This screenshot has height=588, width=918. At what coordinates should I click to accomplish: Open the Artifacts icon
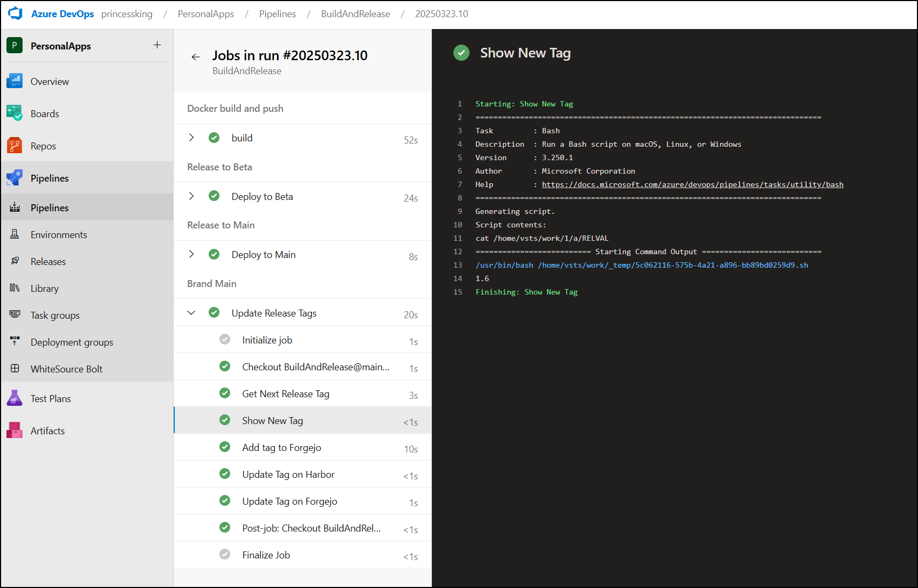(15, 431)
